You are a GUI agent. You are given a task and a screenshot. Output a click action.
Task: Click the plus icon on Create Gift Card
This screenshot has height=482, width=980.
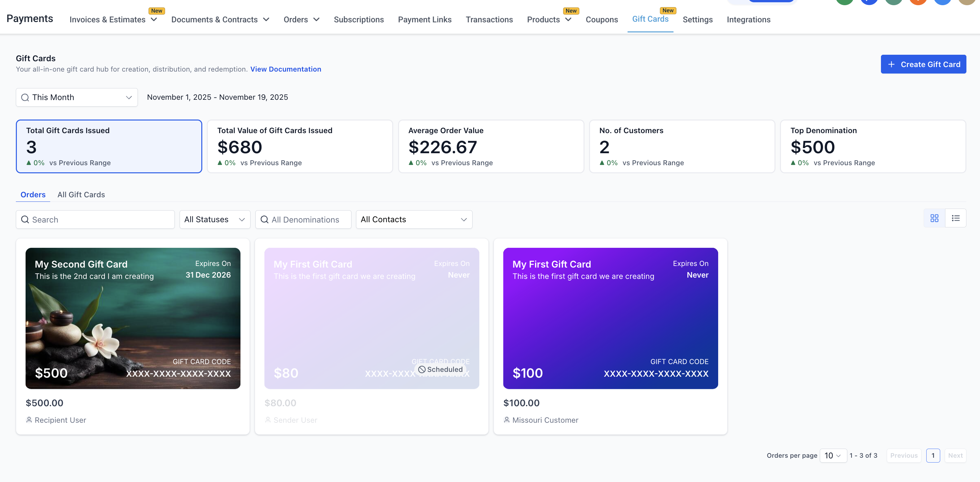(x=891, y=64)
